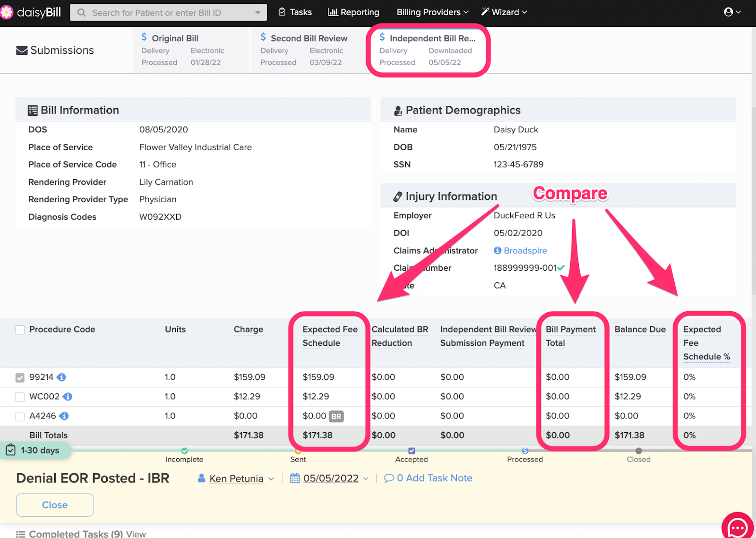Viewport: 756px width, 538px height.
Task: Click the Expected Fee Schedule % header
Action: (706, 343)
